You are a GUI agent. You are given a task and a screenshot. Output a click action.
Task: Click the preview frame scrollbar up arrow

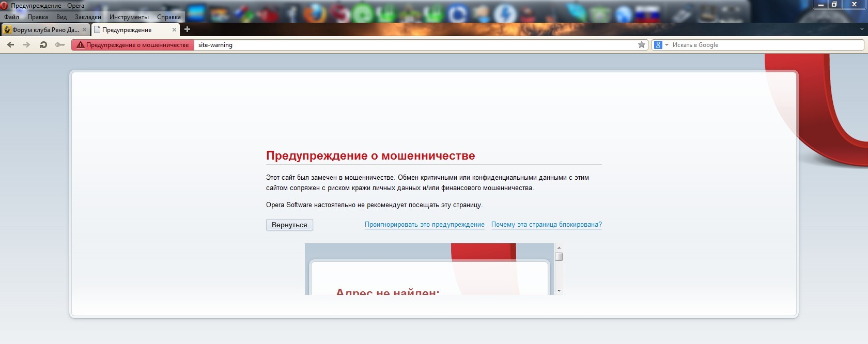(559, 248)
